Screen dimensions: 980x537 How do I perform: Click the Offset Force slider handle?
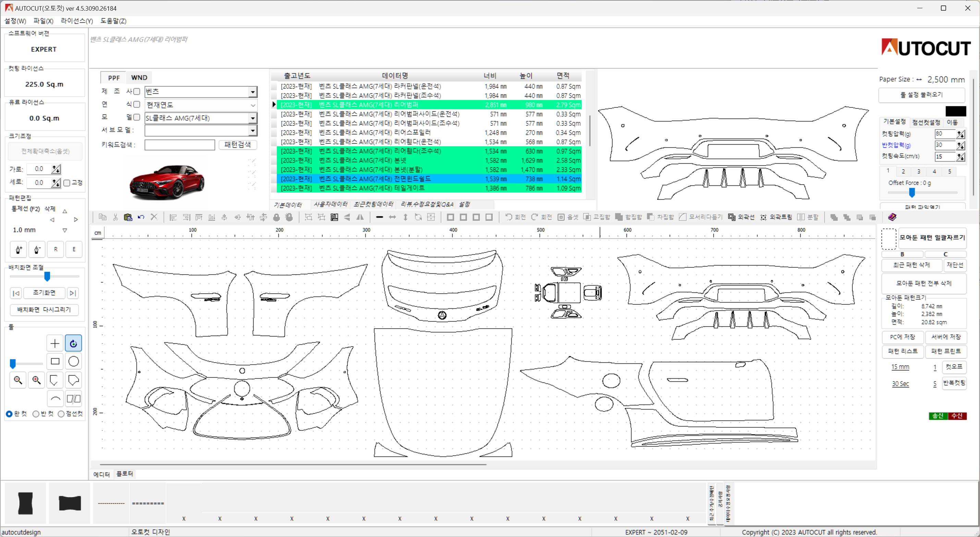pyautogui.click(x=912, y=193)
